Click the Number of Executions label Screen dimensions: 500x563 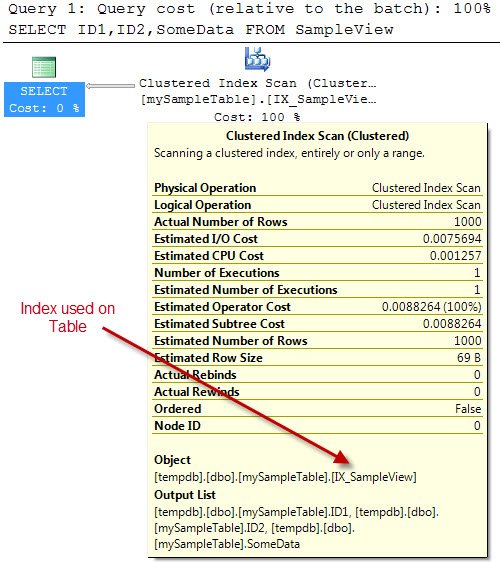217,273
